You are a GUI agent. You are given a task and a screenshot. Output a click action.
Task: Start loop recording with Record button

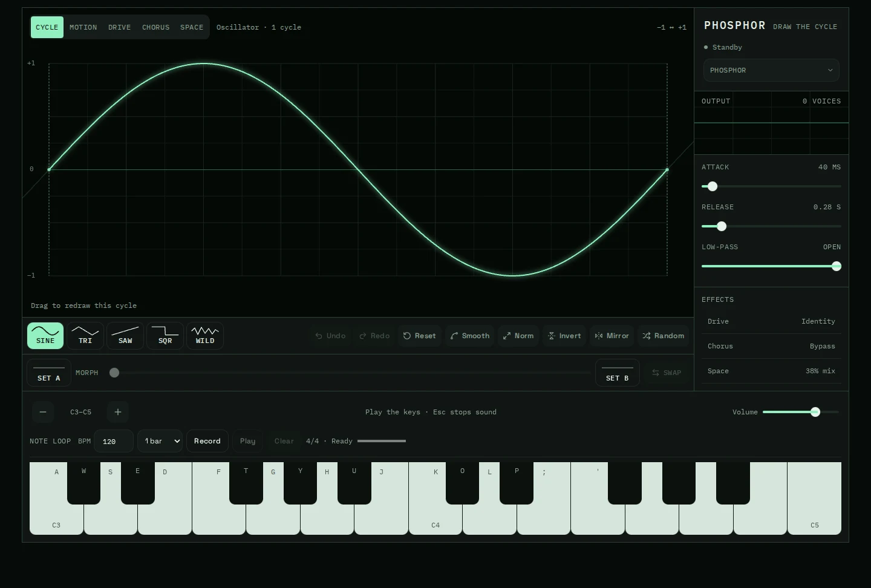(207, 441)
